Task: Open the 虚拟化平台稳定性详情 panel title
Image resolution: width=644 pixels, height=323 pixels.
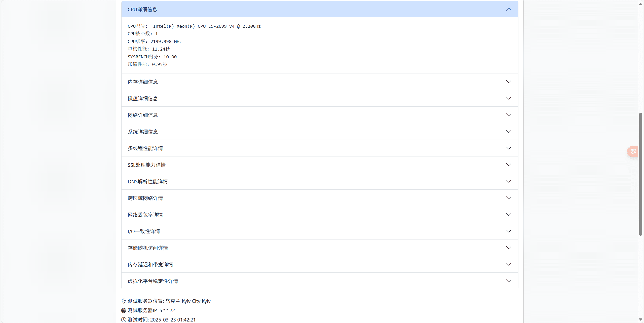Action: (x=153, y=281)
